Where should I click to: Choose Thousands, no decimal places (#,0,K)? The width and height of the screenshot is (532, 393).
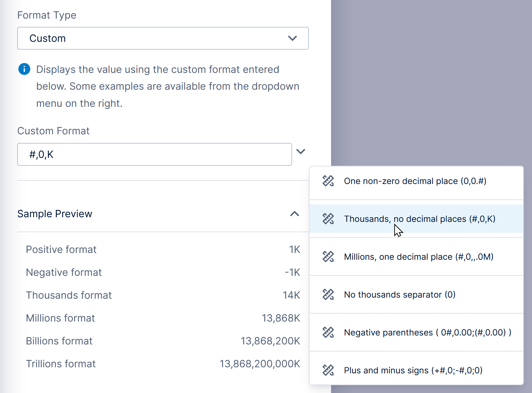click(x=419, y=219)
